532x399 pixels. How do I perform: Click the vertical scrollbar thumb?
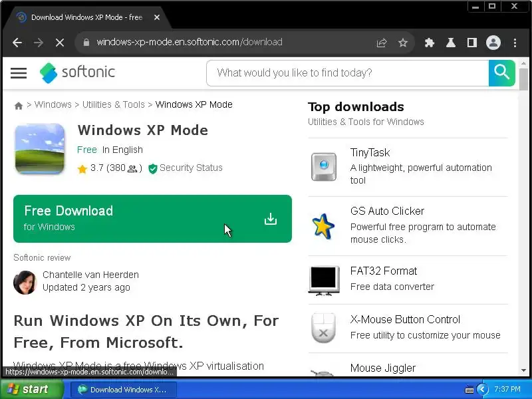[523, 79]
